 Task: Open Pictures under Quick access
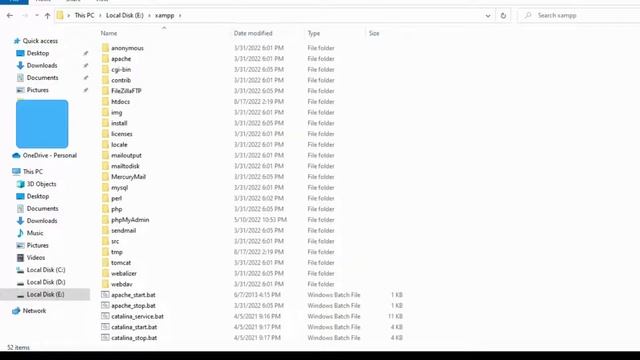point(38,90)
